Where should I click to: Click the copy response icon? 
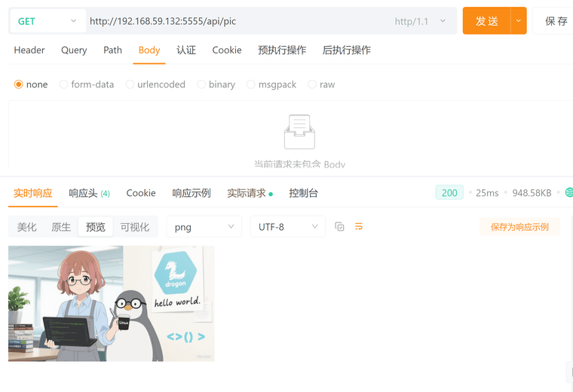[x=339, y=227]
